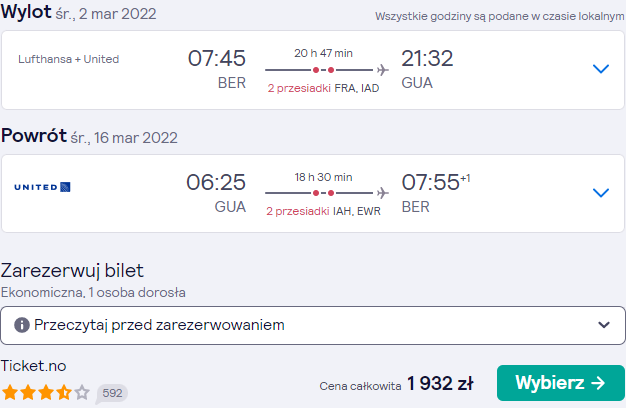Open the 592 reviews bubble
The height and width of the screenshot is (408, 626).
tap(112, 393)
